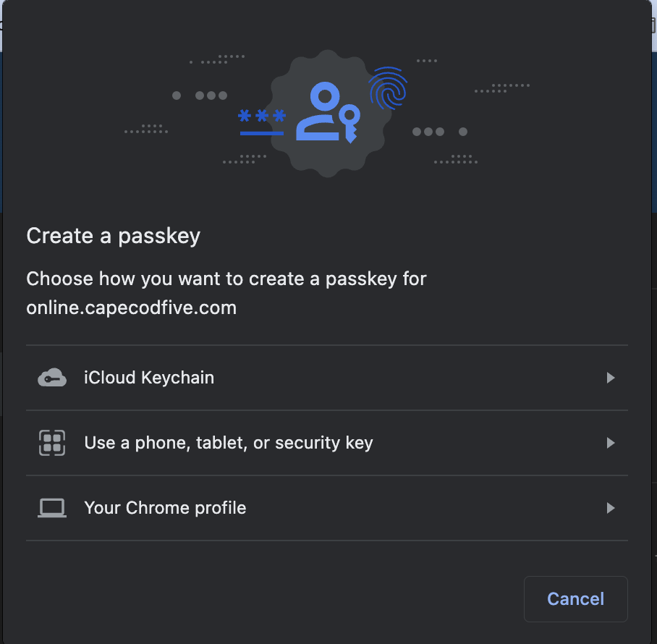657x644 pixels.
Task: Click the QR-style phone and tablet icon
Action: coord(52,443)
